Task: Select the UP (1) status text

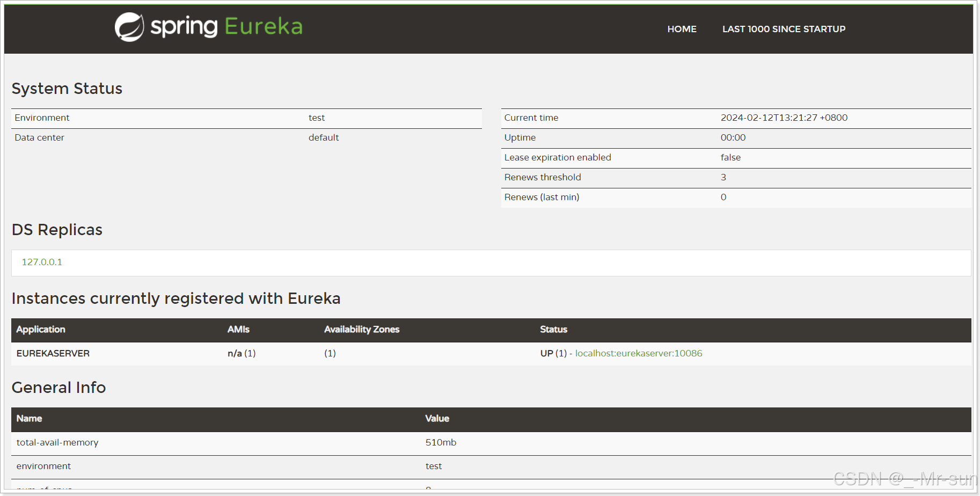Action: (553, 353)
